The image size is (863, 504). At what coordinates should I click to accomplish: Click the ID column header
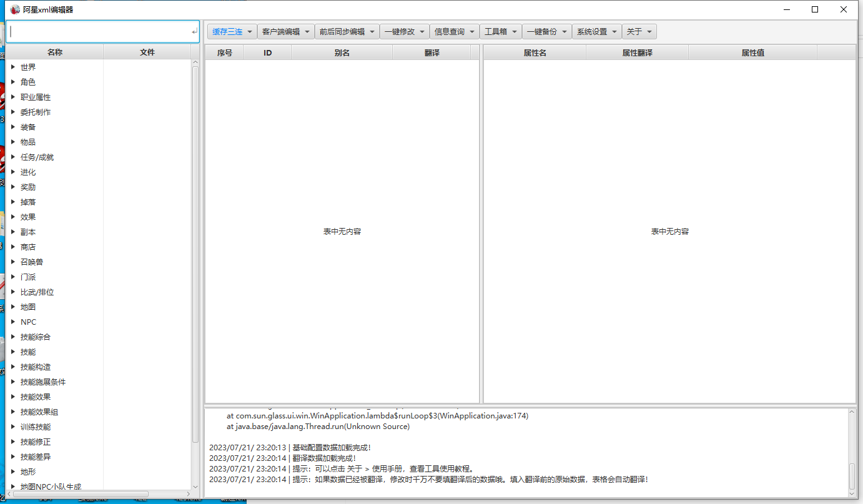[x=268, y=52]
